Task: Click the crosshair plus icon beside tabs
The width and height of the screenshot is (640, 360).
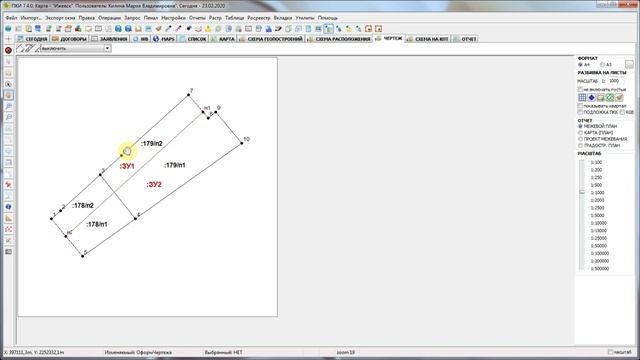Action: 9,39
